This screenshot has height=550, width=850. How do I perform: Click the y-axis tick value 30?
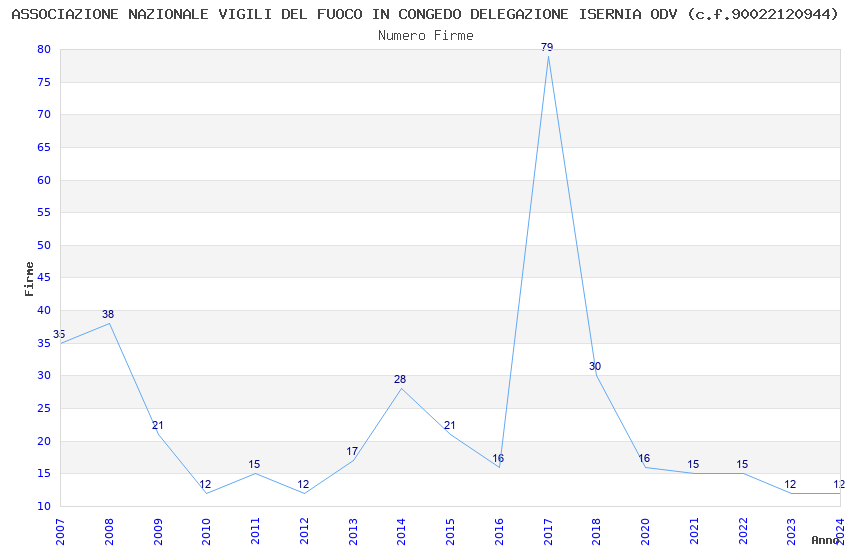44,376
